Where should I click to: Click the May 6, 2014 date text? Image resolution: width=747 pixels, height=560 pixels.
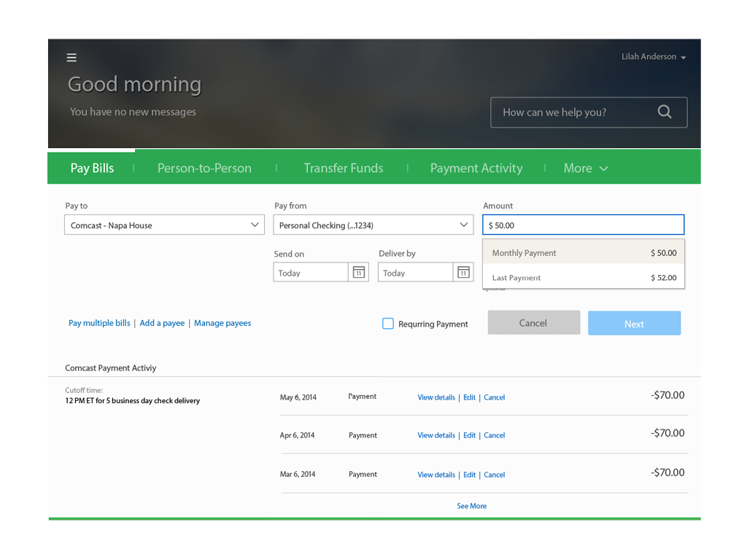click(298, 397)
